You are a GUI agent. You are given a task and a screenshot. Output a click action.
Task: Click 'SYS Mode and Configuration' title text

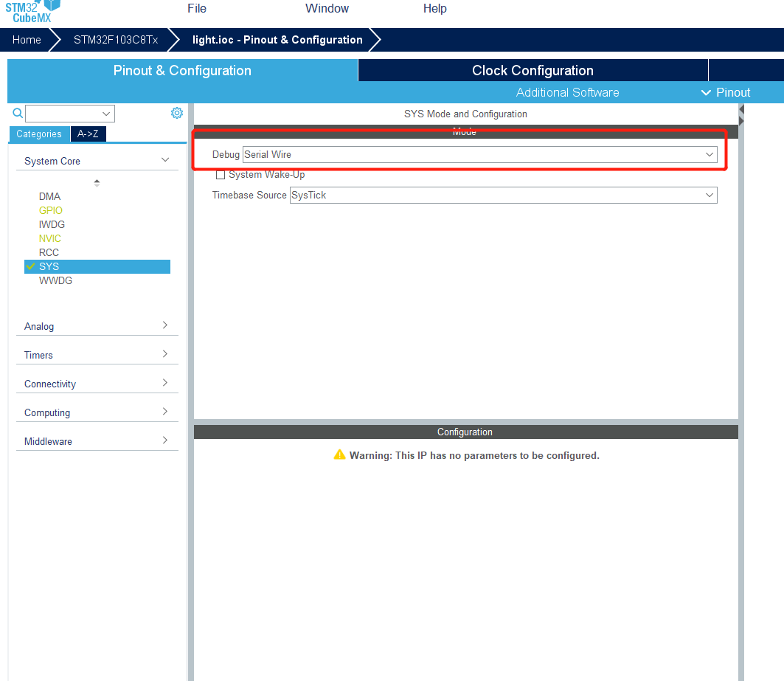click(x=465, y=114)
